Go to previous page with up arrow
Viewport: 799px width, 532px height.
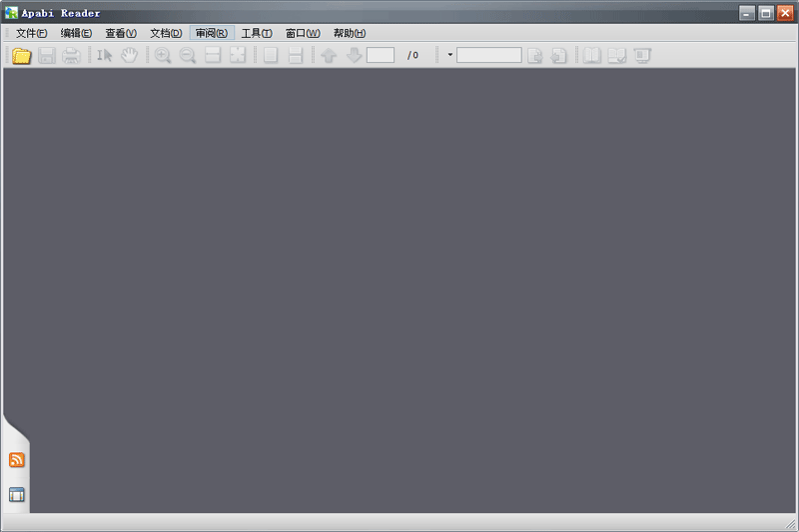pos(329,56)
